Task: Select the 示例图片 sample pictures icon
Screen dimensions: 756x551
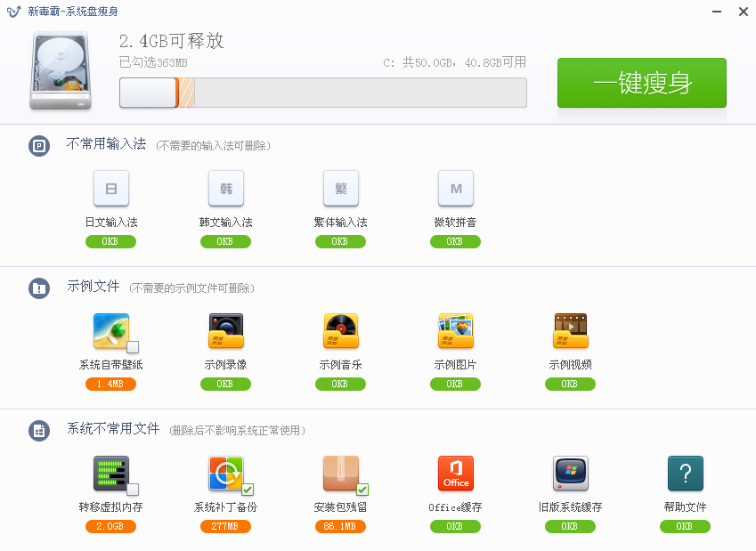Action: 455,330
